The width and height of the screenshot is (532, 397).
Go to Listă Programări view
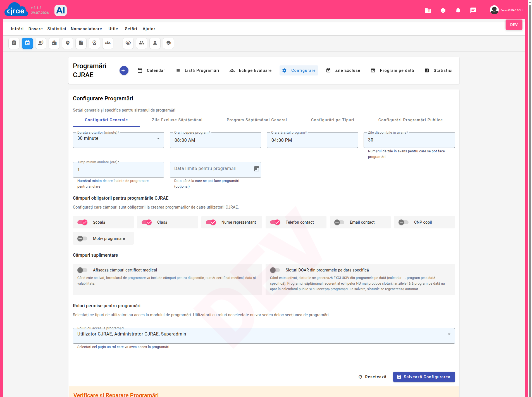pyautogui.click(x=197, y=70)
